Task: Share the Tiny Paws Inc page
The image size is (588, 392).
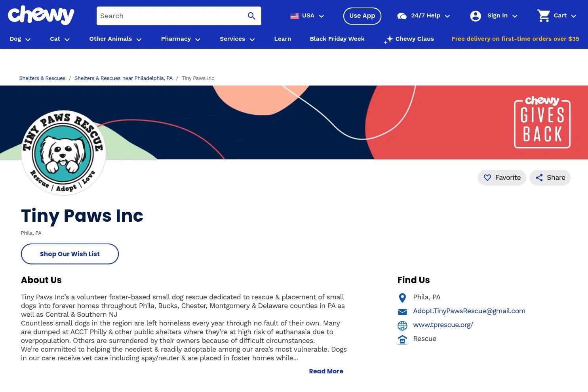Action: 550,177
